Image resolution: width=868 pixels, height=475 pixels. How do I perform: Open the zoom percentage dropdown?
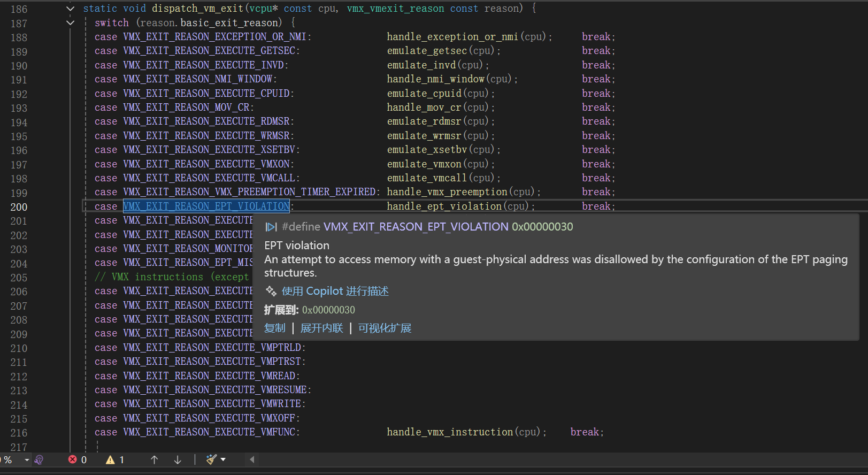pyautogui.click(x=27, y=460)
